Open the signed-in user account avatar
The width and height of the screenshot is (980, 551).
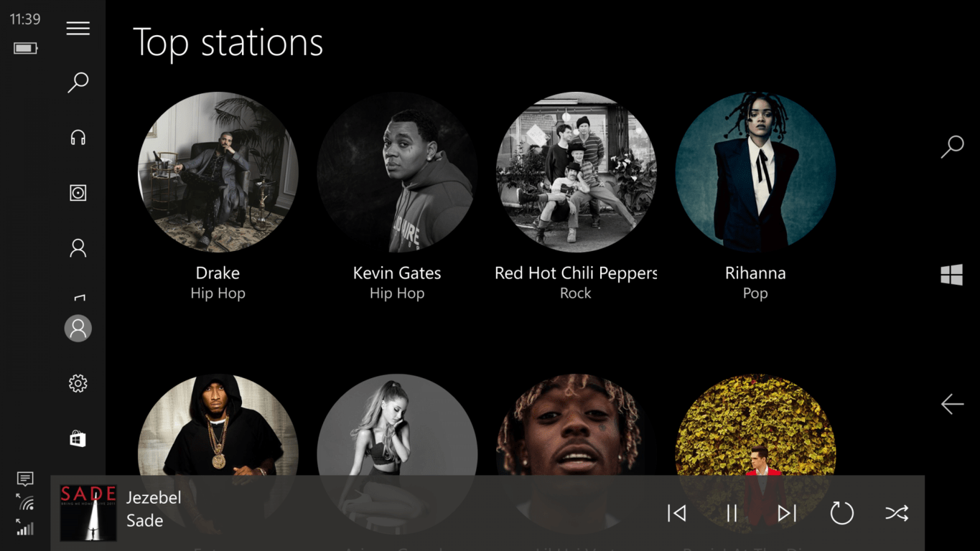pyautogui.click(x=78, y=329)
